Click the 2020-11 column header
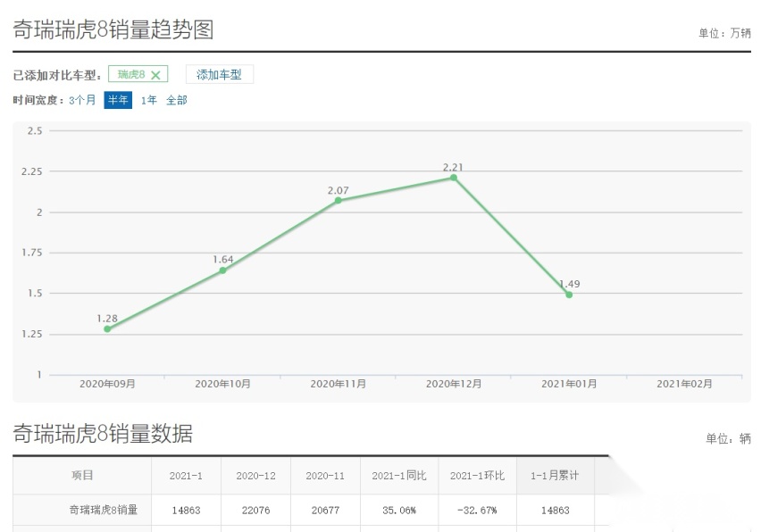The height and width of the screenshot is (532, 761). [325, 476]
